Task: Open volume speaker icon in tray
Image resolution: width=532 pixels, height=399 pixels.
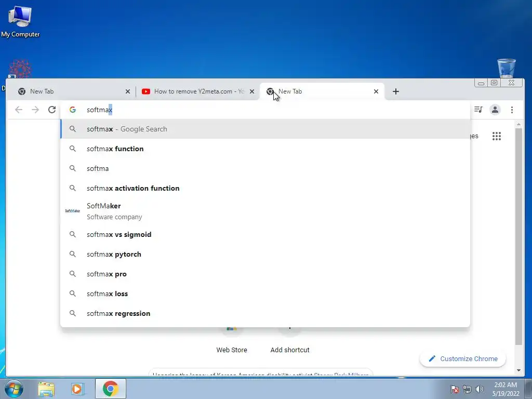Action: coord(479,389)
